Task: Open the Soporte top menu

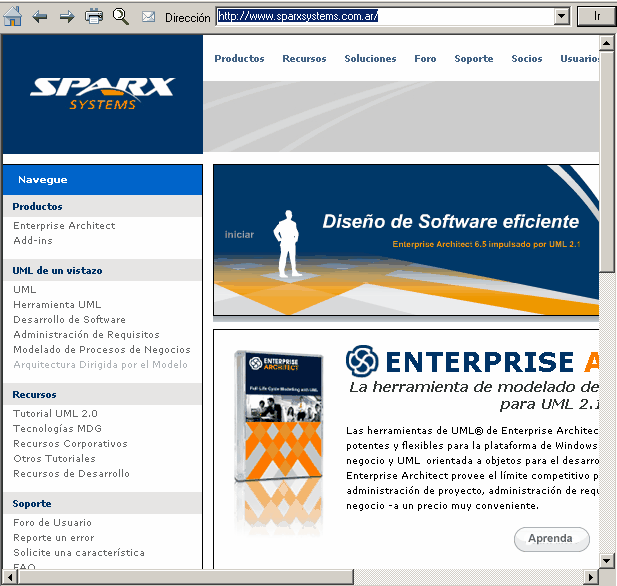Action: [x=474, y=59]
